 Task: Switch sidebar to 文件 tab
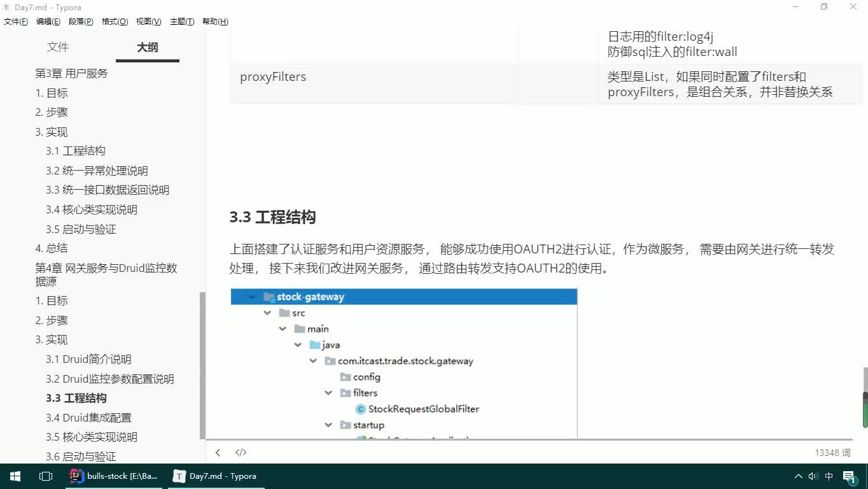[x=58, y=47]
